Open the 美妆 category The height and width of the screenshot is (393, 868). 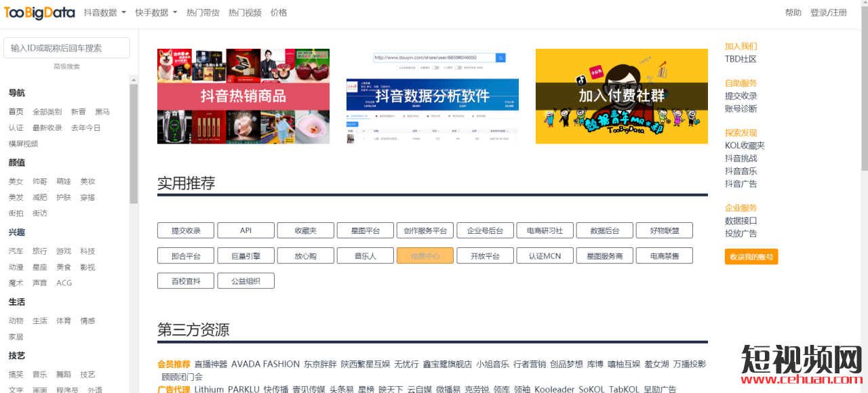click(x=87, y=182)
